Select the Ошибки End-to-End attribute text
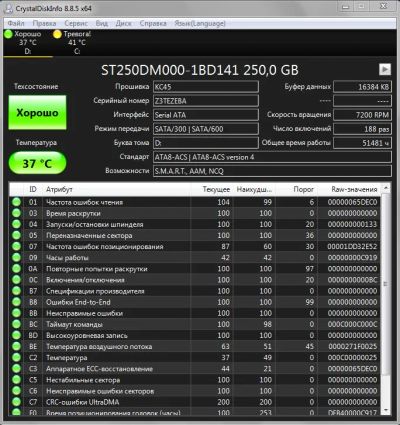The height and width of the screenshot is (425, 400). (78, 302)
